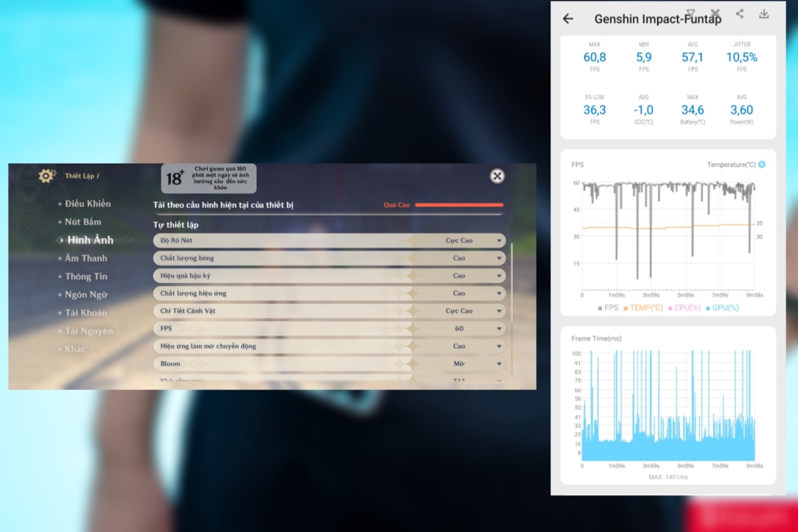This screenshot has width=798, height=532.
Task: Tap the blue Temperature(℃) switch icon
Action: [761, 164]
